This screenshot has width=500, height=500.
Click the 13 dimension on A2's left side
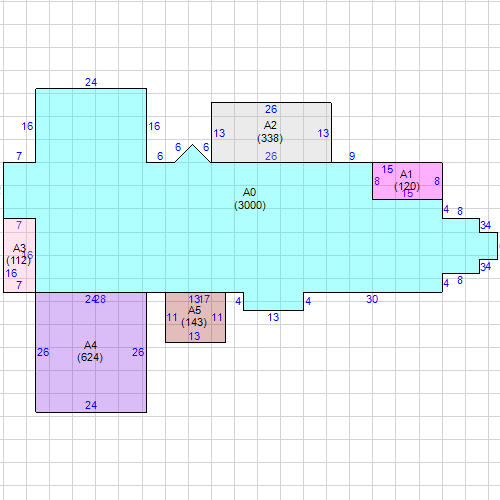[219, 133]
